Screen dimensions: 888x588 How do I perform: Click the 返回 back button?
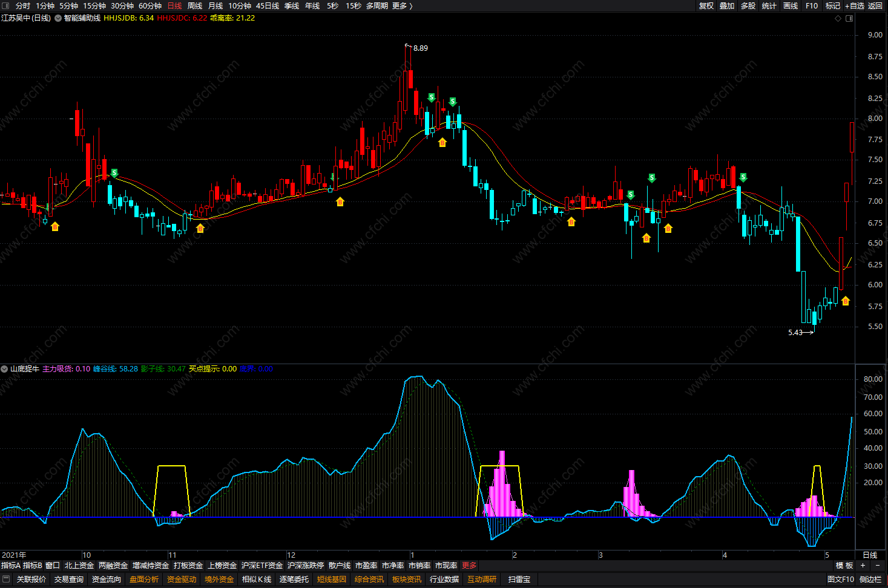875,5
